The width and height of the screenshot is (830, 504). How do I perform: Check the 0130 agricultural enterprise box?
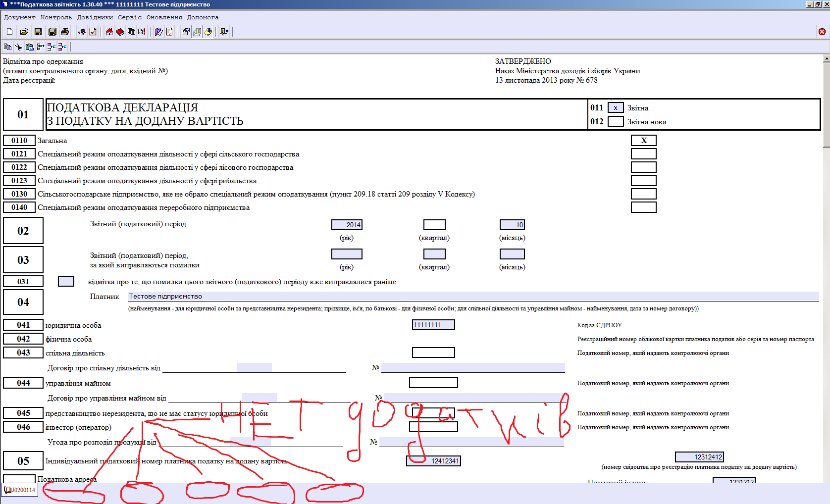644,194
